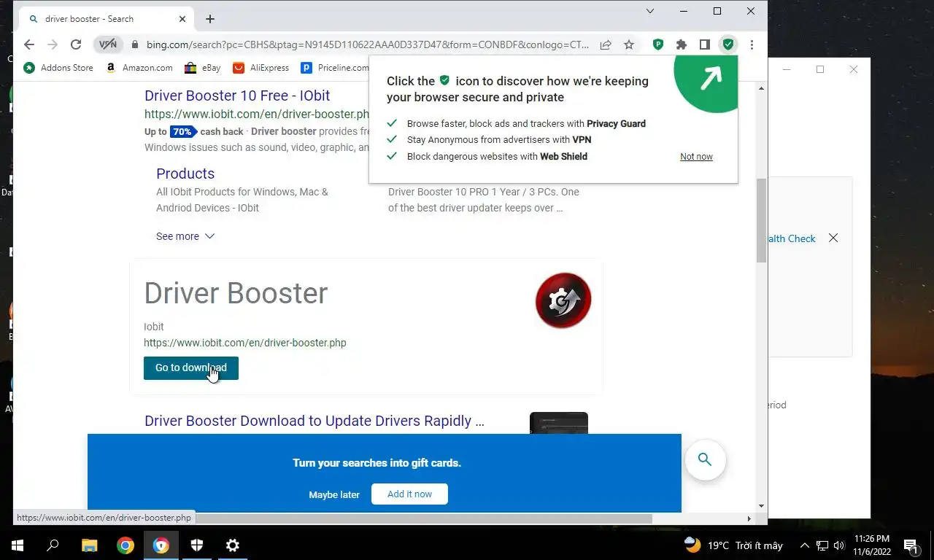Viewport: 934px width, 560px height.
Task: Open the weather widget showing 19°C
Action: [x=733, y=545]
